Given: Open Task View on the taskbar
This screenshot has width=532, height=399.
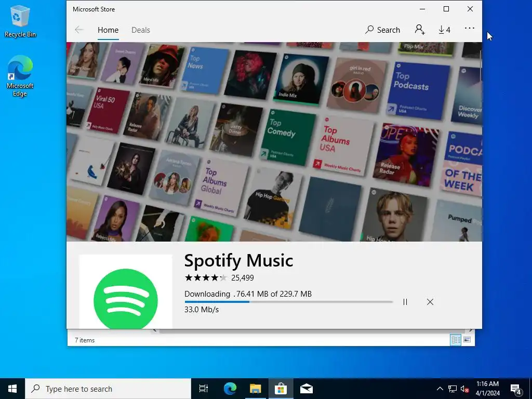Looking at the screenshot, I should [x=204, y=389].
